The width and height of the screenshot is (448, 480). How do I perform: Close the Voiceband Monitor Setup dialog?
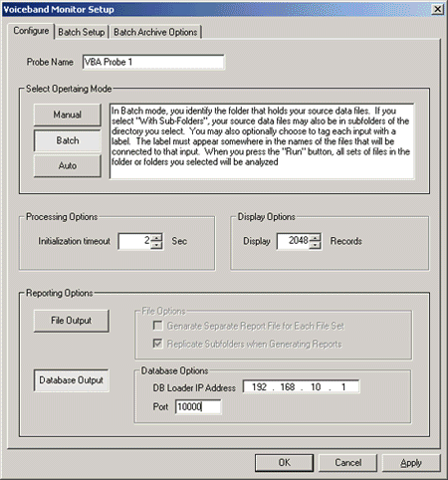438,9
